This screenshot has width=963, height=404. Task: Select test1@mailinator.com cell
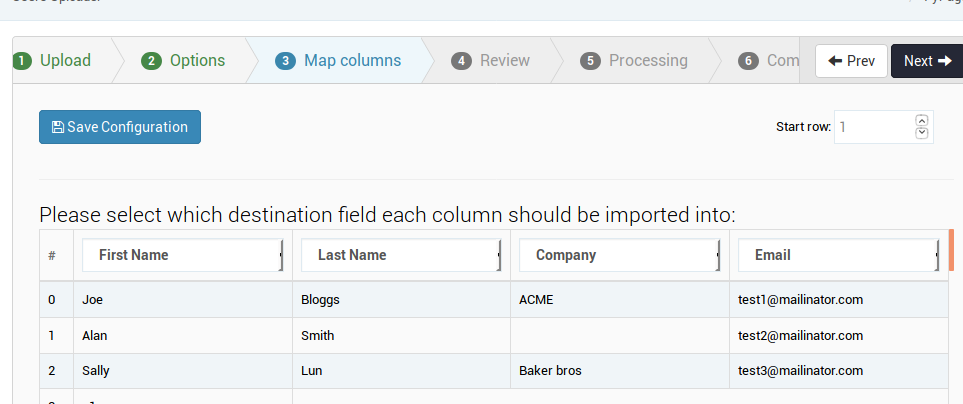(x=839, y=300)
